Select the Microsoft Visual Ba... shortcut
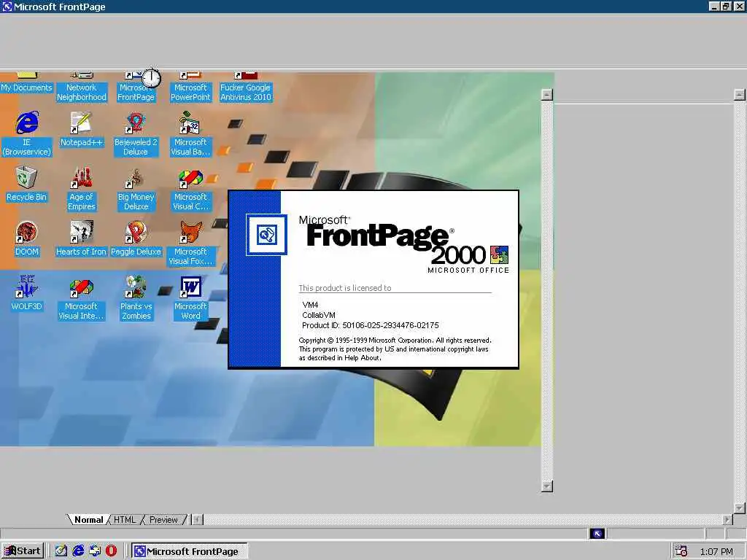This screenshot has height=560, width=747. [x=190, y=134]
